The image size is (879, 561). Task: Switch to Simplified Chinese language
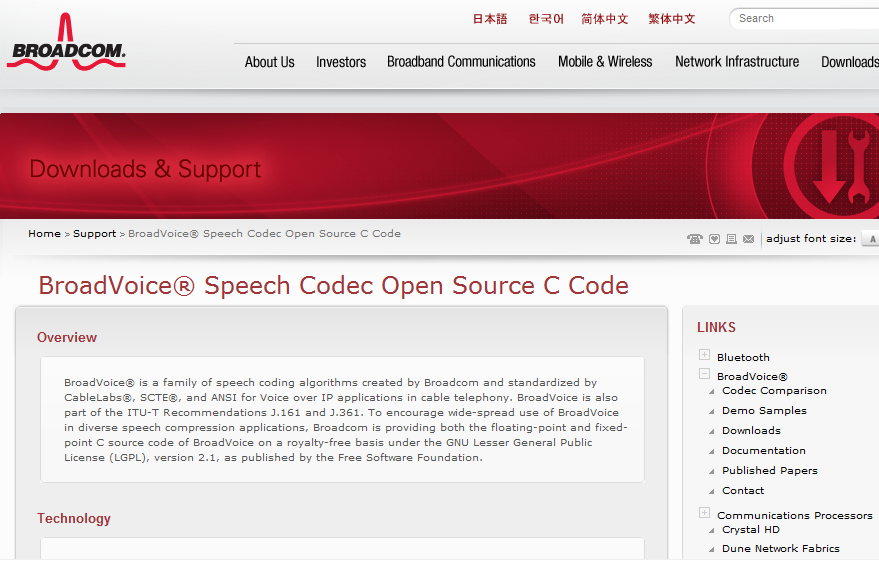coord(604,19)
